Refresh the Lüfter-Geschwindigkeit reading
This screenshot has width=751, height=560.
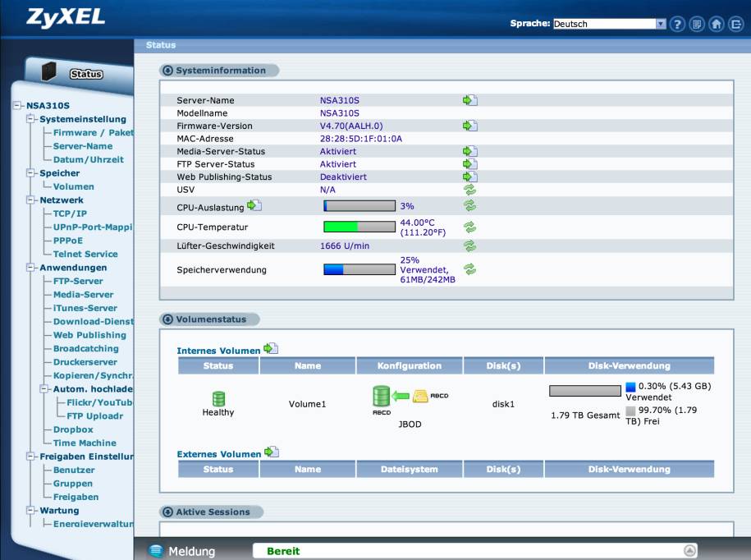469,246
